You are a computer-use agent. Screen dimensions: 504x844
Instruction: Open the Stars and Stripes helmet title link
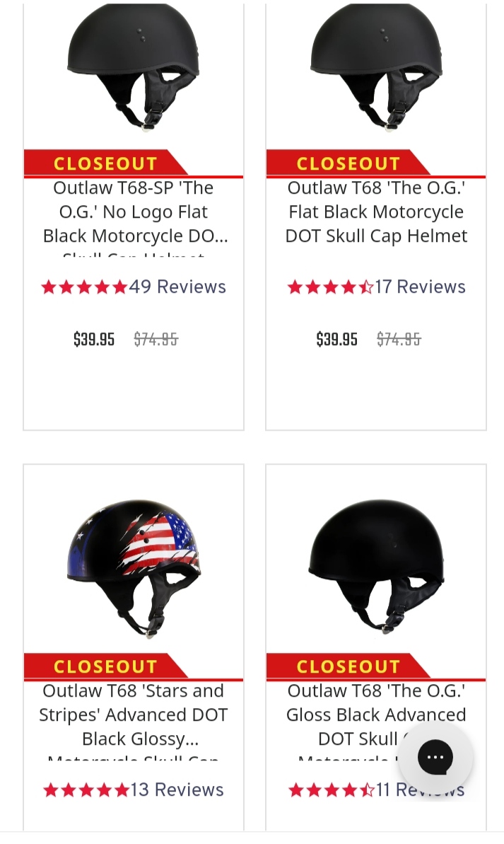coord(134,715)
